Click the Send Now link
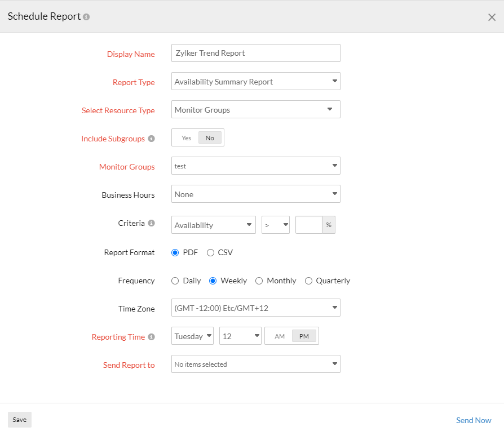The width and height of the screenshot is (504, 436). pos(473,420)
